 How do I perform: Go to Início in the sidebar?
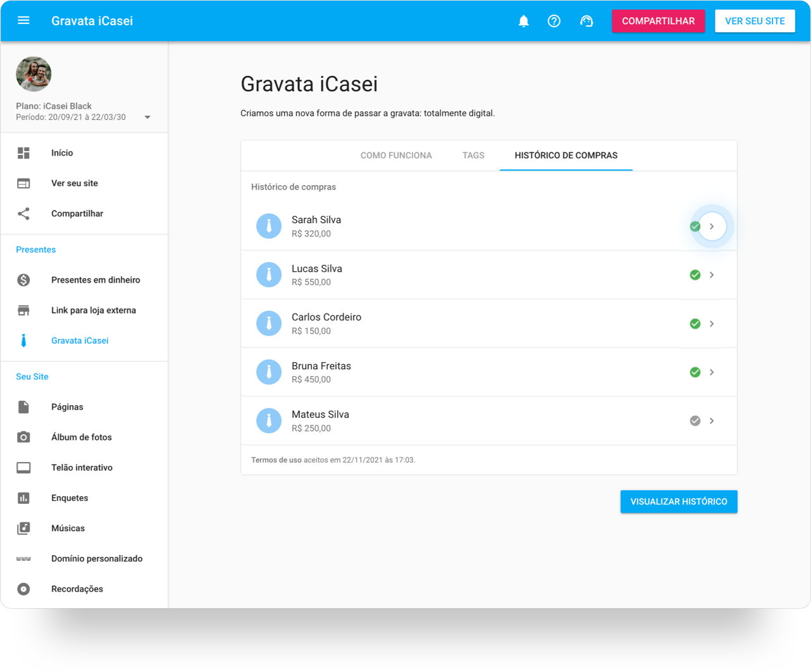(x=84, y=153)
